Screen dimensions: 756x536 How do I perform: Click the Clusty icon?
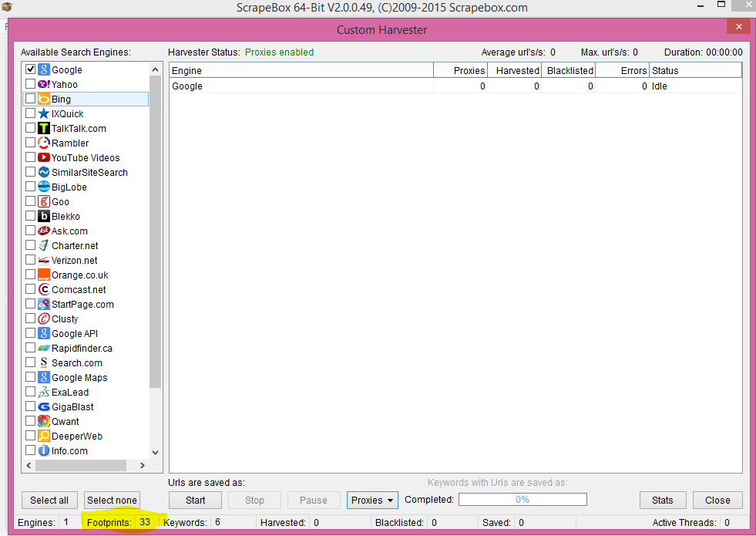(44, 319)
